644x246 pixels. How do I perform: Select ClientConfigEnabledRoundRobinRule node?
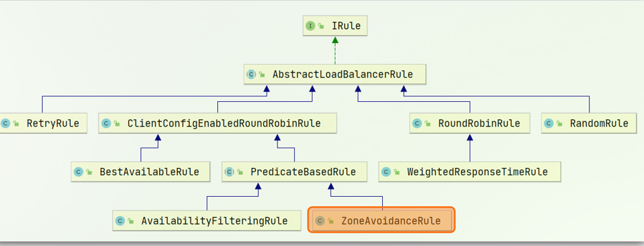(217, 123)
